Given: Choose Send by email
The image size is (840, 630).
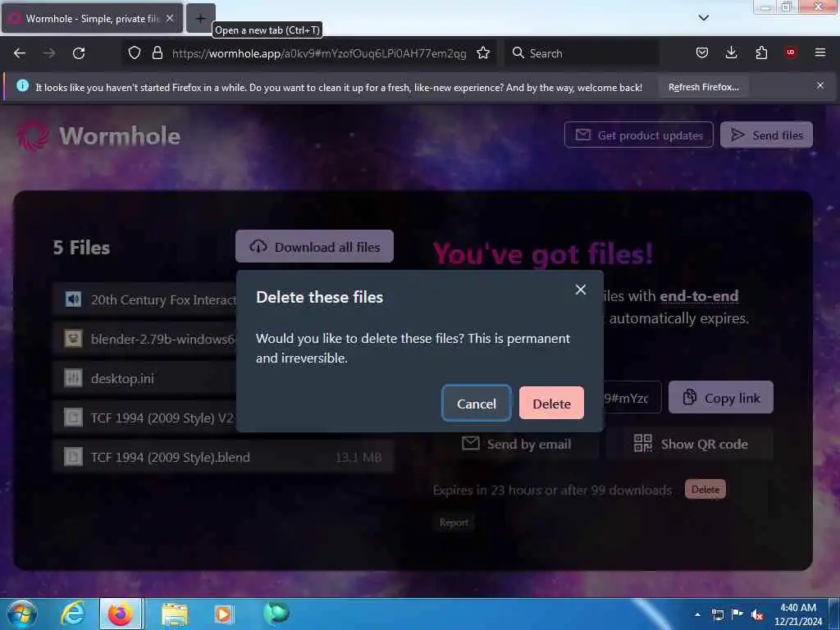Looking at the screenshot, I should click(x=516, y=444).
